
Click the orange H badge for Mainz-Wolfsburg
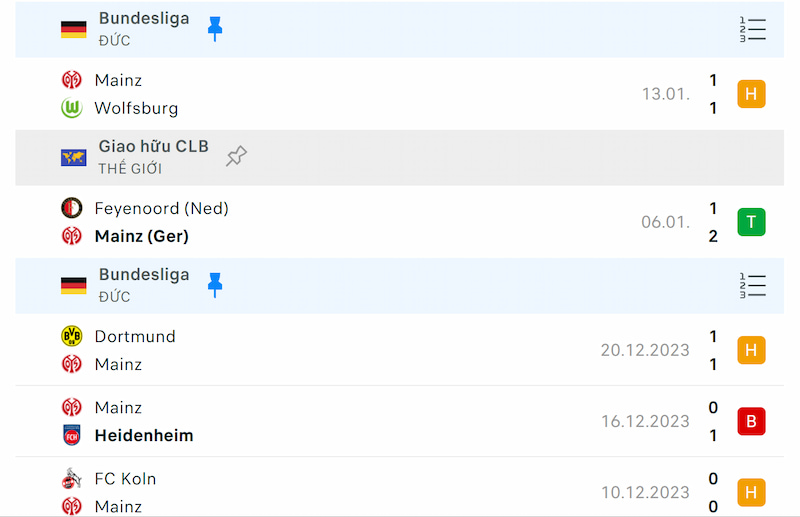pos(751,94)
